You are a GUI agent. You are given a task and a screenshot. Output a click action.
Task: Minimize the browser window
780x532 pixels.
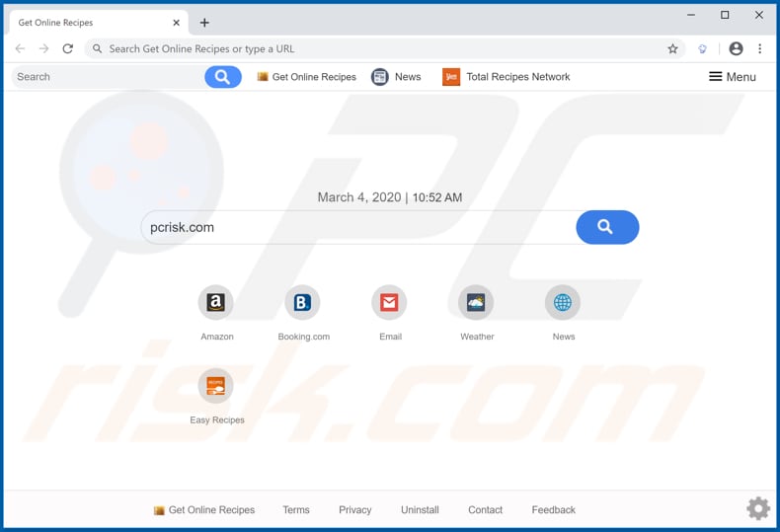(x=691, y=15)
